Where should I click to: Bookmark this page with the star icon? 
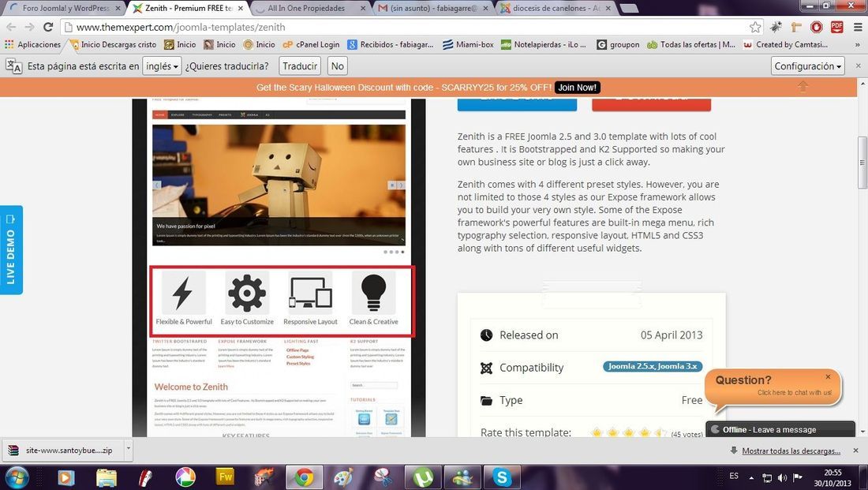pyautogui.click(x=755, y=27)
